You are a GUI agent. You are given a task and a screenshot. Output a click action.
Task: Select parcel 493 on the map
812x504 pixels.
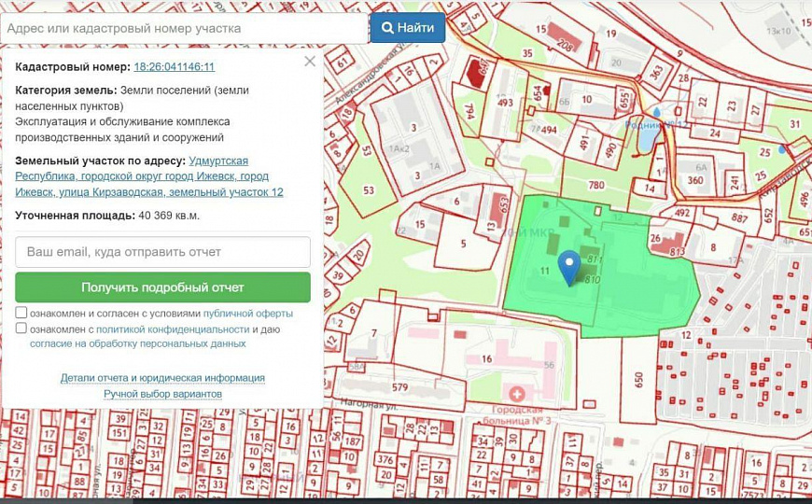tap(506, 103)
